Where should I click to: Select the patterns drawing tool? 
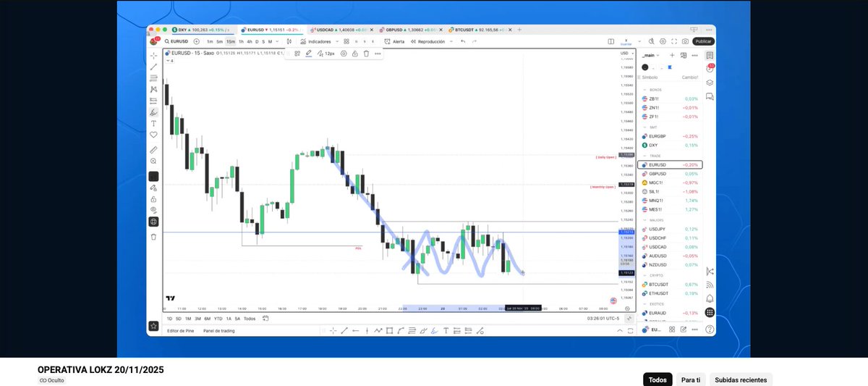pyautogui.click(x=153, y=89)
